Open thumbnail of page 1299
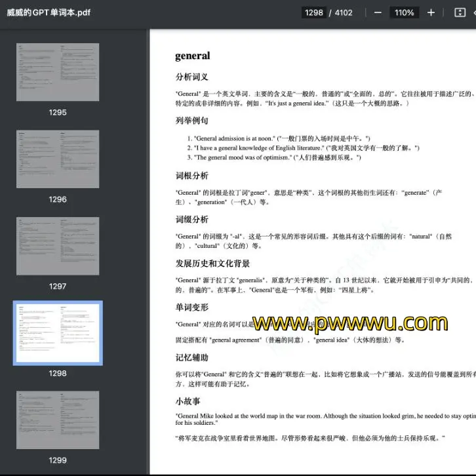 [x=58, y=420]
